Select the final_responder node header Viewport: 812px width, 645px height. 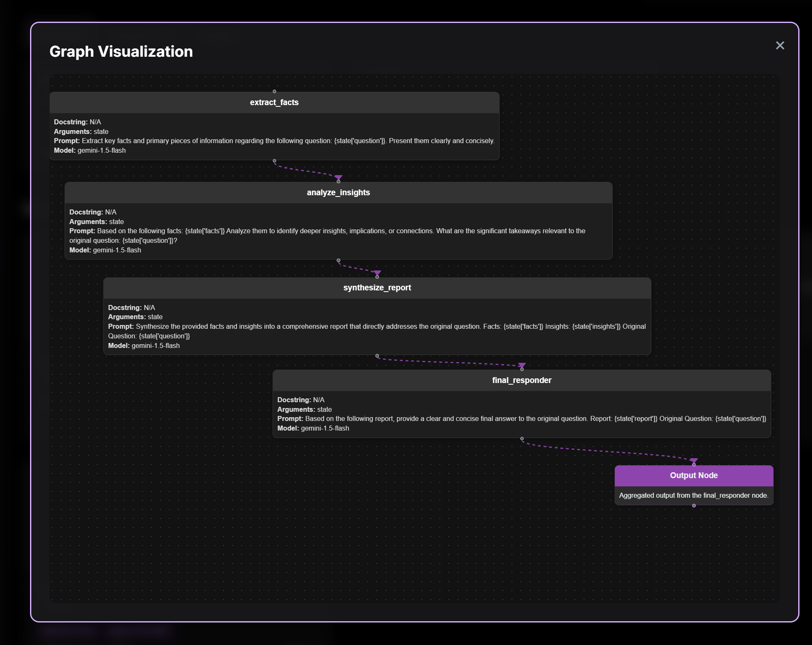522,380
